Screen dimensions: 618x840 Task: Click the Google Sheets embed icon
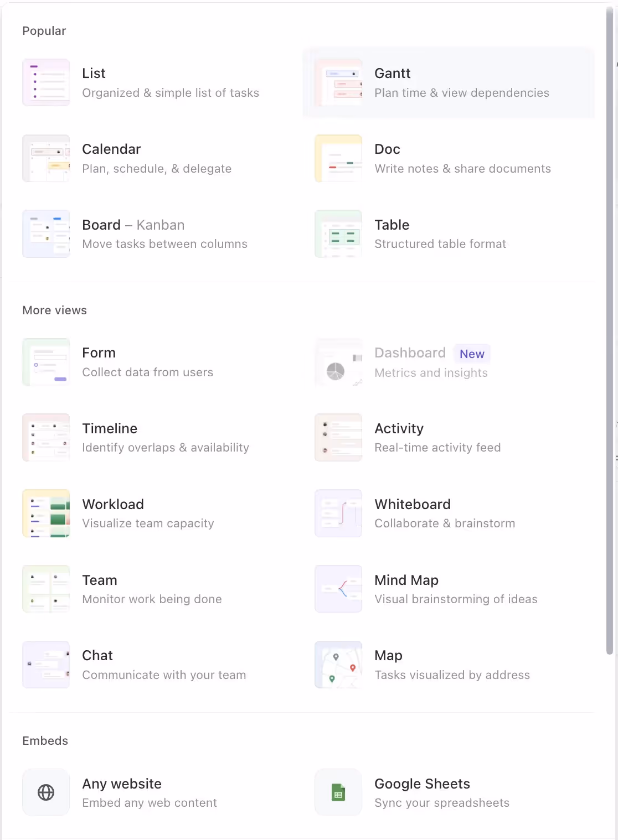[338, 792]
